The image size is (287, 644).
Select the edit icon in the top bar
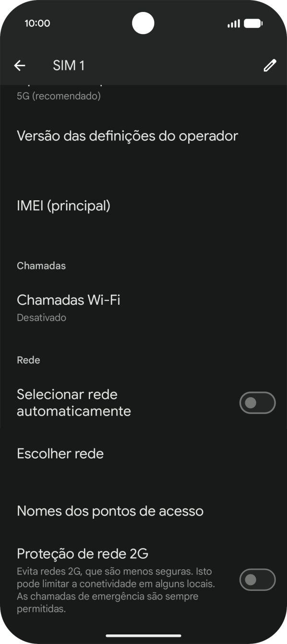pos(270,65)
